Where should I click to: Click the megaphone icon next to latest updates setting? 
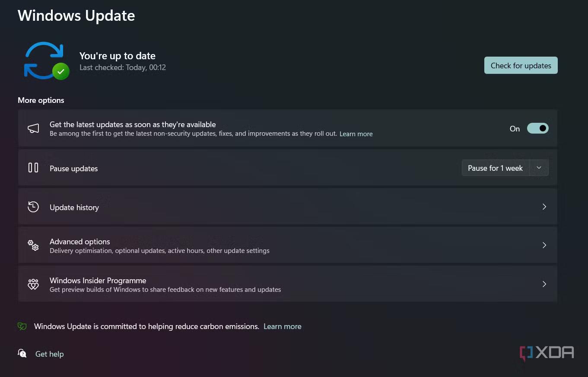click(x=33, y=128)
